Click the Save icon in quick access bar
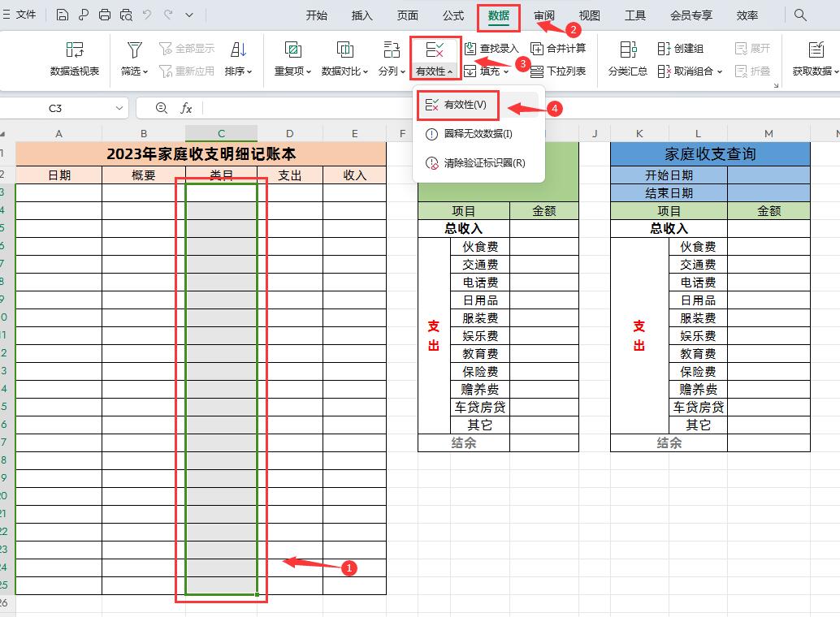Image resolution: width=840 pixels, height=617 pixels. click(62, 15)
